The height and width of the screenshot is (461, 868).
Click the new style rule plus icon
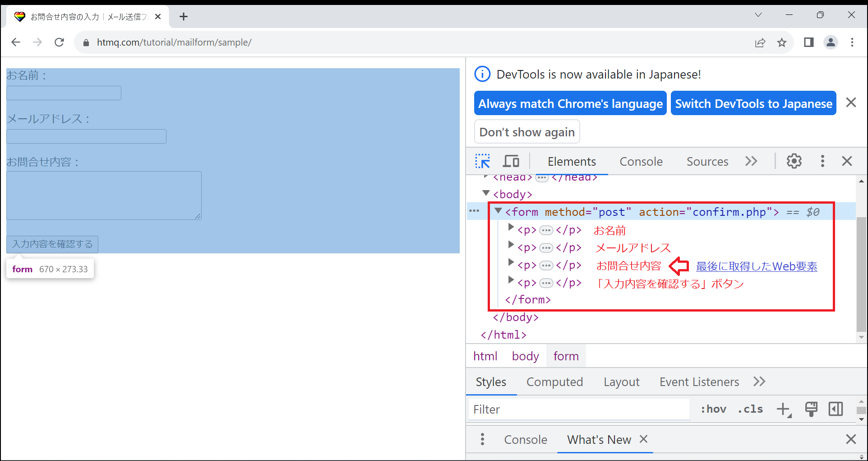tap(784, 409)
